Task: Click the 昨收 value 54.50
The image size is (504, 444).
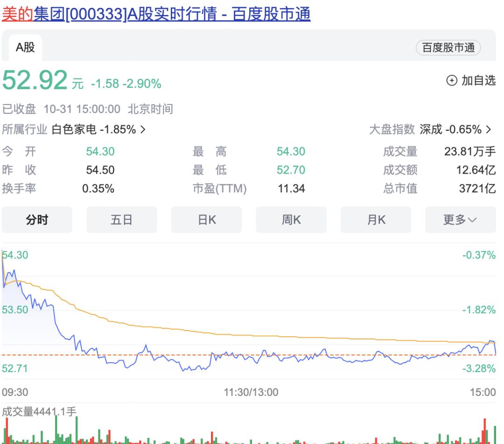Action: point(100,170)
